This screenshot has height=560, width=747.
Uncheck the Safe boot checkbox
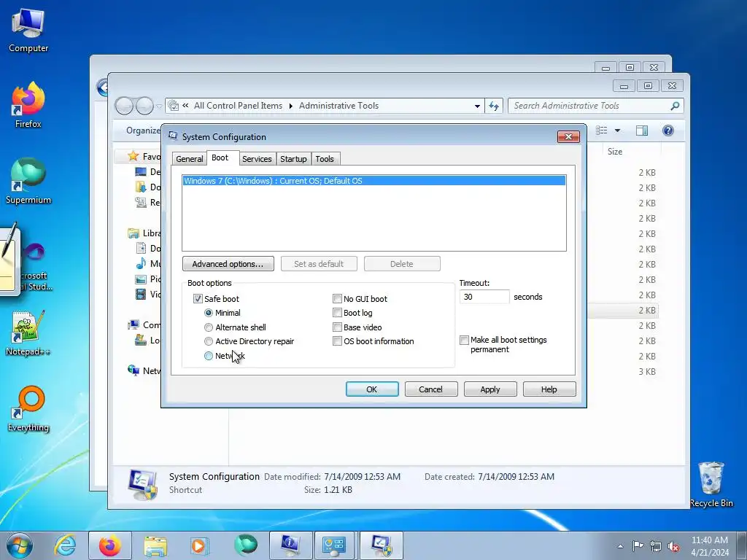point(198,298)
